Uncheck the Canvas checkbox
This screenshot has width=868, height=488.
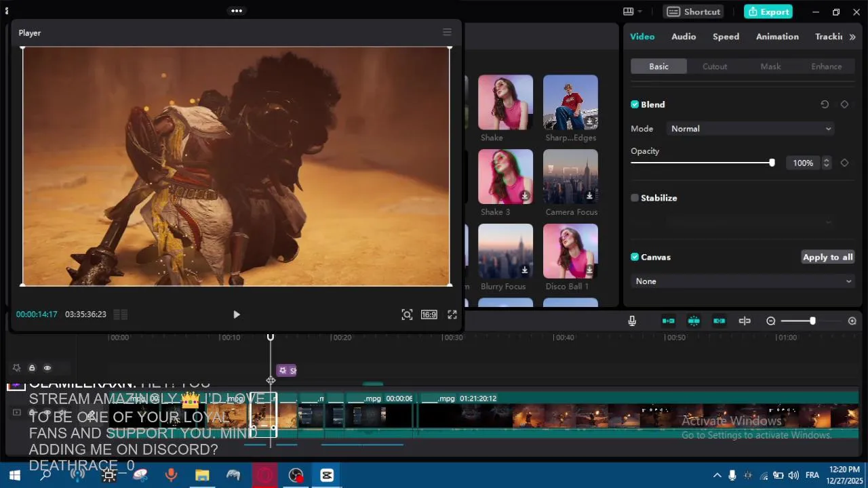coord(635,257)
